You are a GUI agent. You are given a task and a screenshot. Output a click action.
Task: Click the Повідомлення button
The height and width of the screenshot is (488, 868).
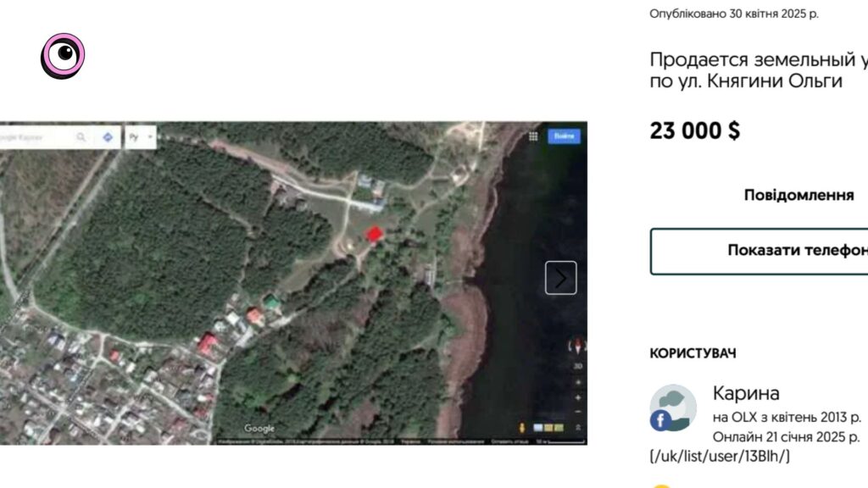[798, 195]
